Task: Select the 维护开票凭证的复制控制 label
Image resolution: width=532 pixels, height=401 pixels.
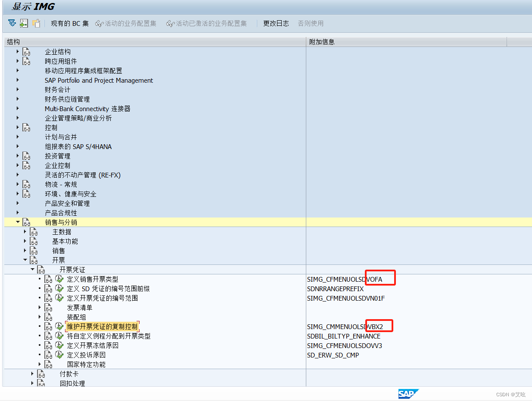Action: (102, 326)
